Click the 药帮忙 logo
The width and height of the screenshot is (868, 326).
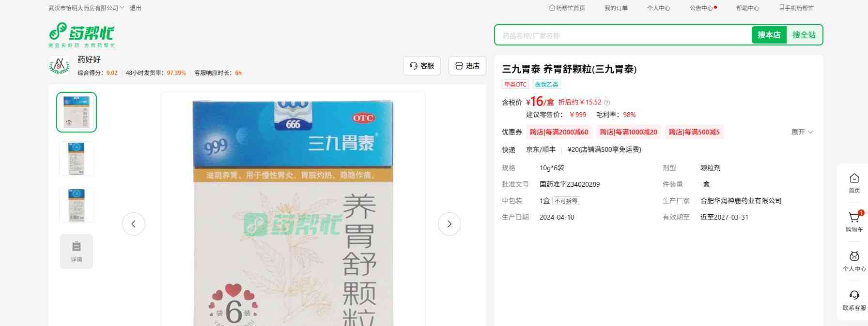pyautogui.click(x=81, y=35)
